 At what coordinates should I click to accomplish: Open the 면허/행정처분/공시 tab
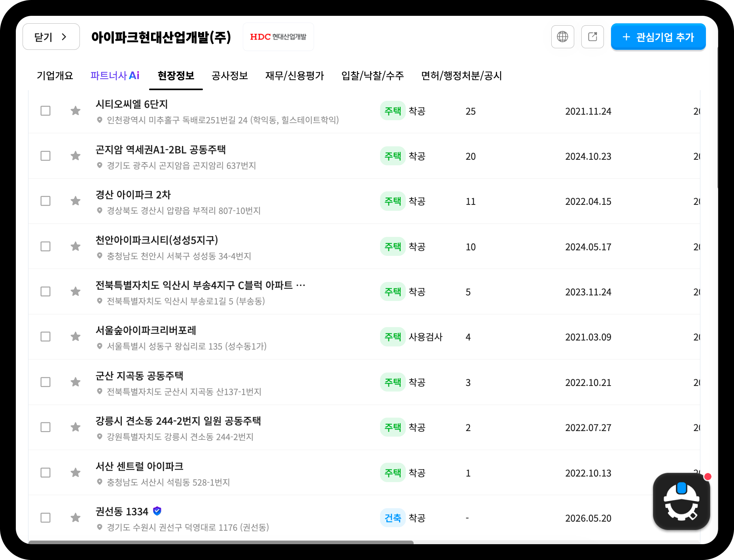pos(462,76)
